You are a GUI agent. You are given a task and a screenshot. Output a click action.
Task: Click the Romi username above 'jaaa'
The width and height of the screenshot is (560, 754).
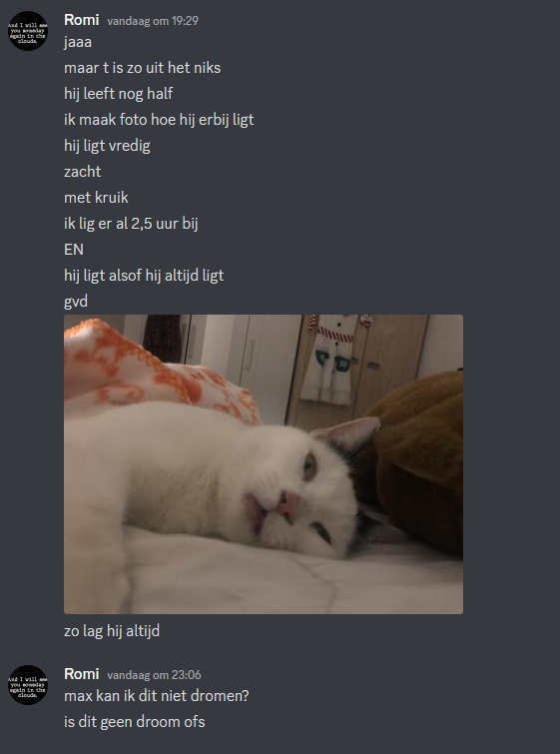[x=81, y=20]
